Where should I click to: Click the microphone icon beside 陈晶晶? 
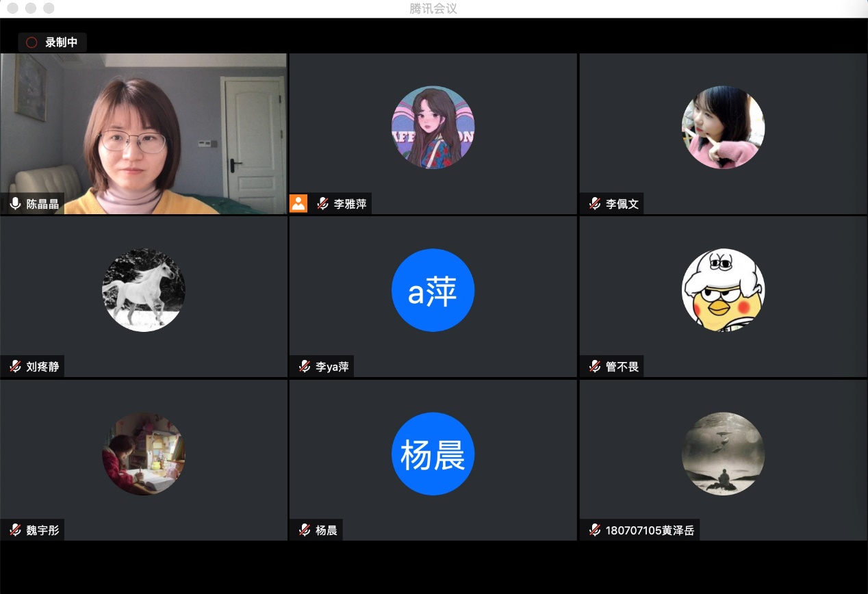click(16, 203)
